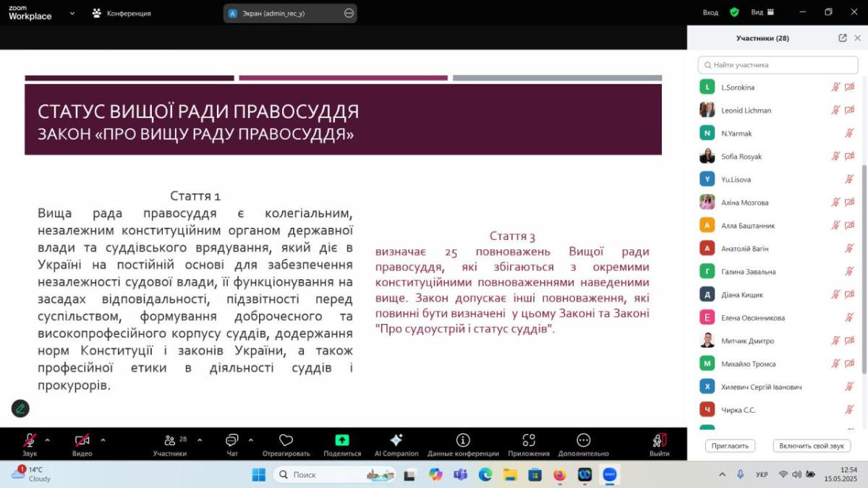The image size is (868, 488).
Task: Unmute microphone with the Звук button
Action: (30, 444)
